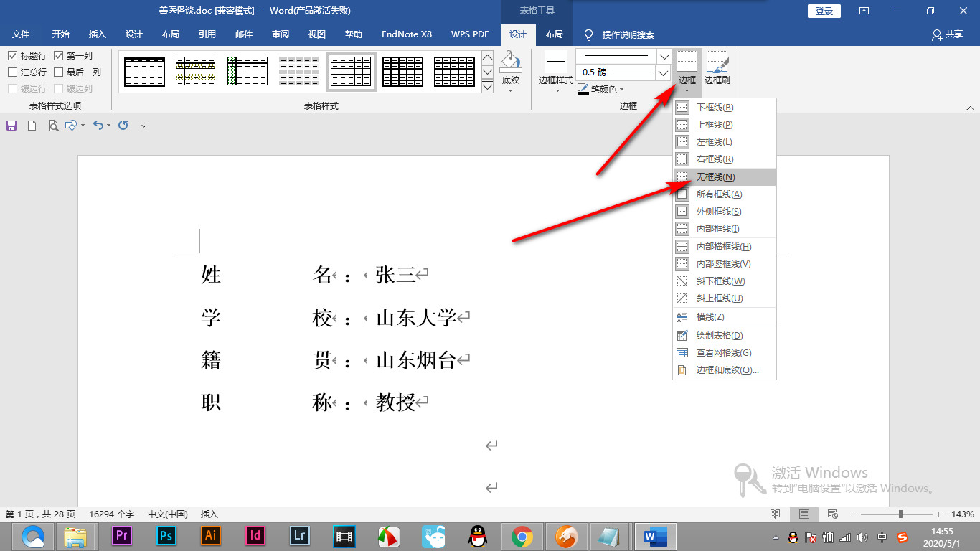Open the 边框刷 border painter tool

(x=717, y=69)
